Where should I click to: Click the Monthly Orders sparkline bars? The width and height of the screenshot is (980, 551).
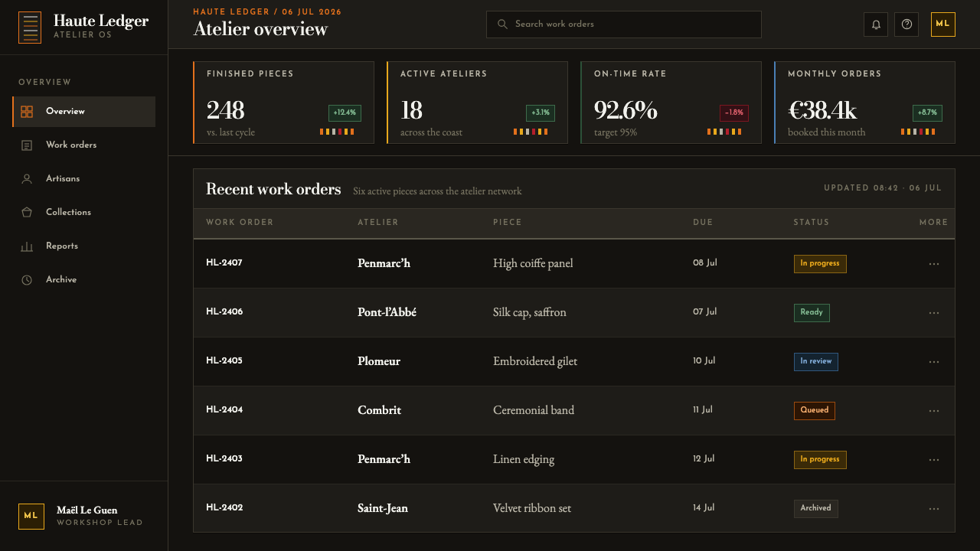918,132
